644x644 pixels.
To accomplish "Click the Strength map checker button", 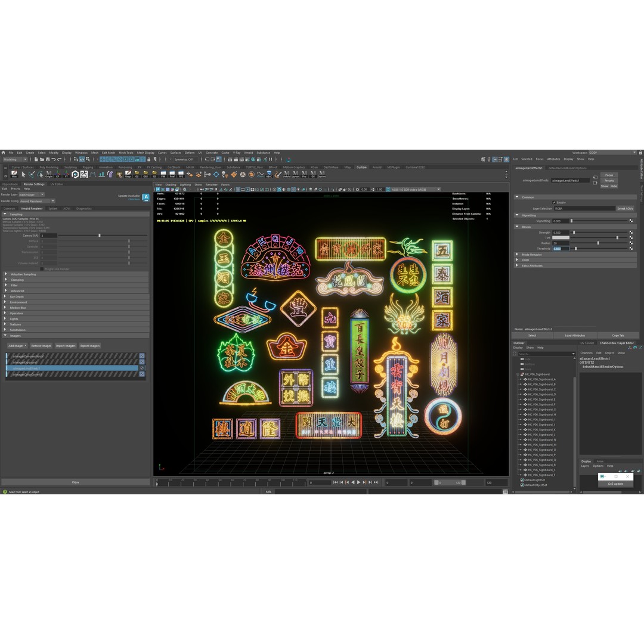I will click(631, 233).
